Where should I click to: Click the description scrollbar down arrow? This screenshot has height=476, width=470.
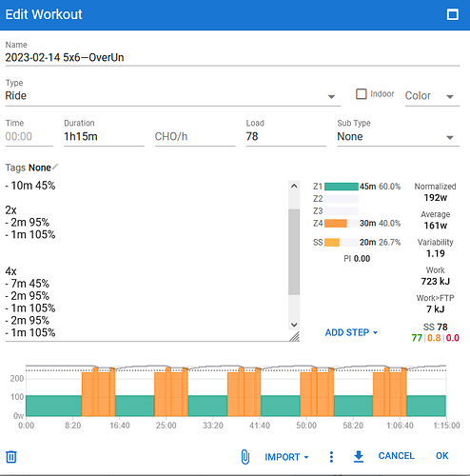[x=294, y=325]
